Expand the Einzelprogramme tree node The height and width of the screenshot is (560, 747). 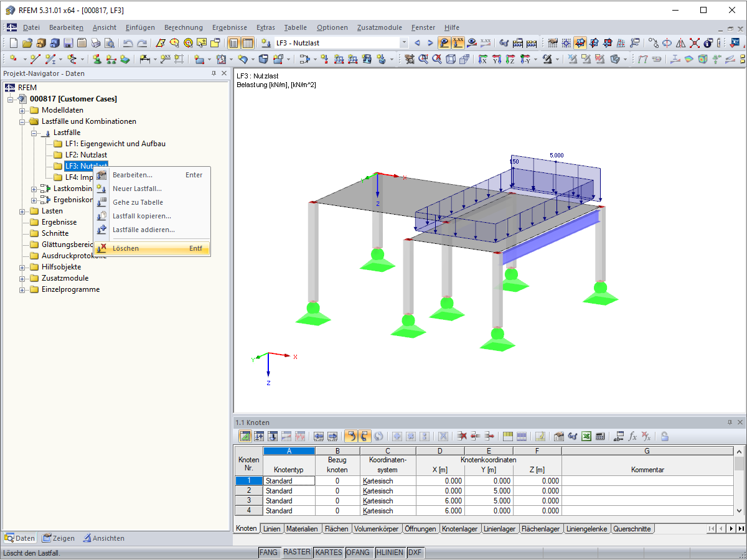(x=23, y=289)
